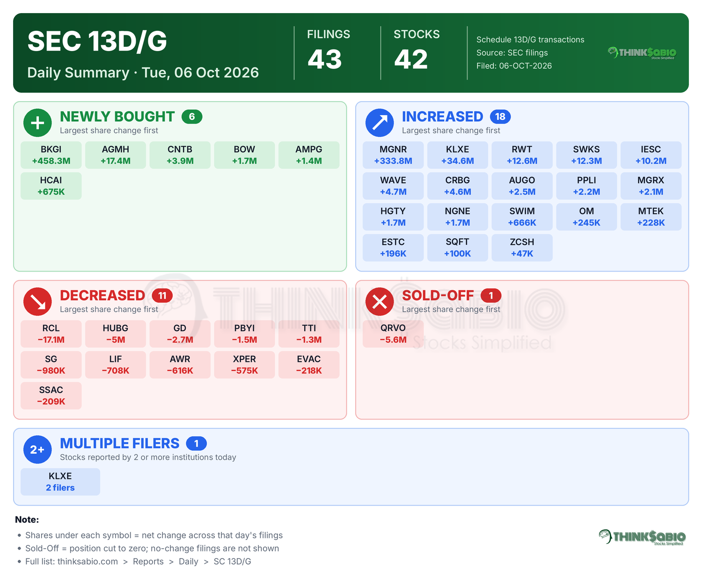The image size is (702, 588).
Task: Click the KLXE 2 filers tile
Action: (x=60, y=482)
